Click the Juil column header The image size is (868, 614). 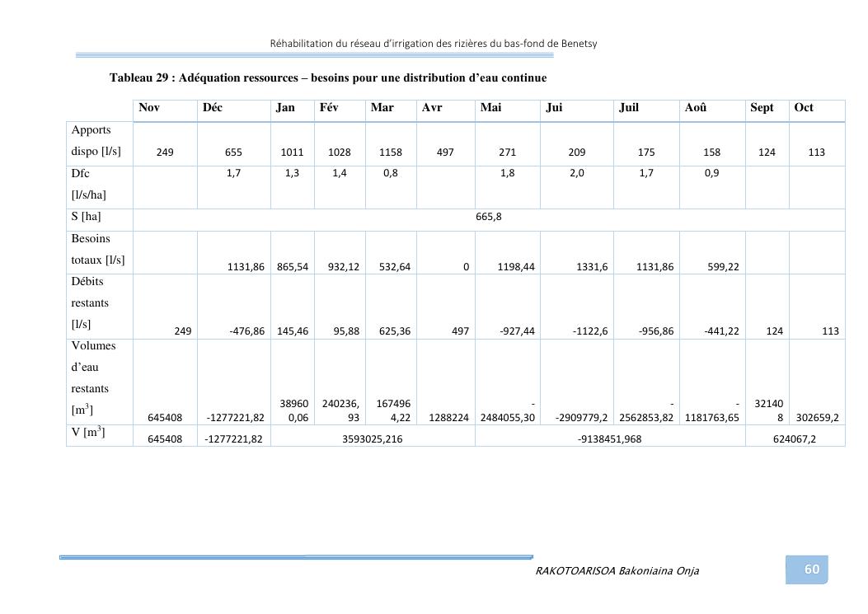[629, 108]
